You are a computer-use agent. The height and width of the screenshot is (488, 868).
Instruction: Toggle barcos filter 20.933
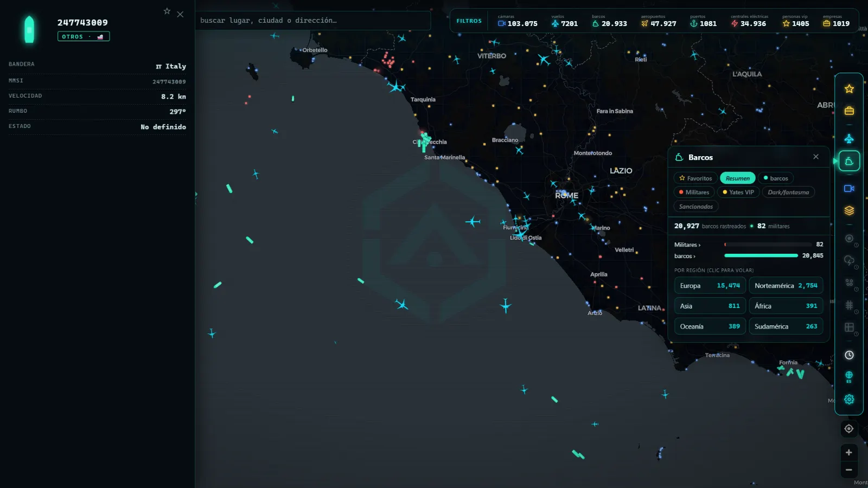click(609, 21)
